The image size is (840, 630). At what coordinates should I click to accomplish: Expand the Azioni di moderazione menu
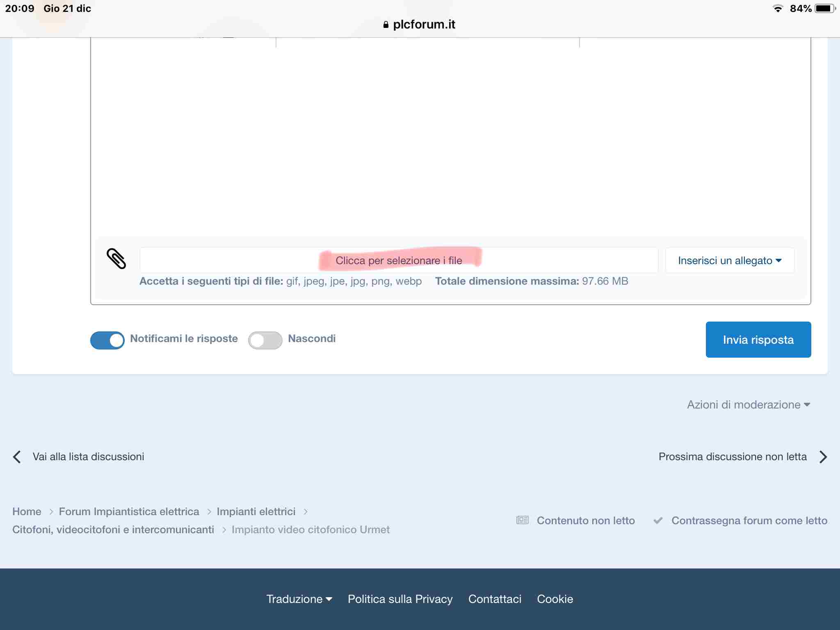click(749, 405)
